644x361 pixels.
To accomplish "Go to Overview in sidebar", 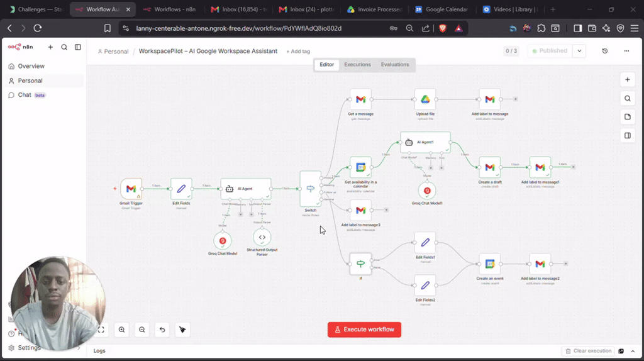I will tap(43, 66).
